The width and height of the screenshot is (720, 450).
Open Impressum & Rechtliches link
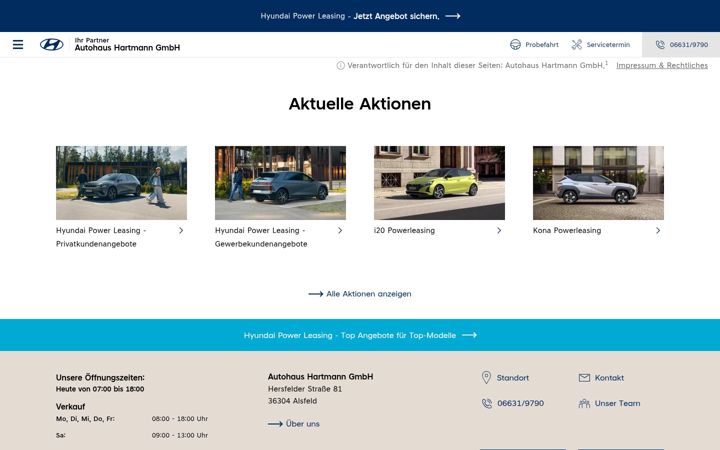662,66
